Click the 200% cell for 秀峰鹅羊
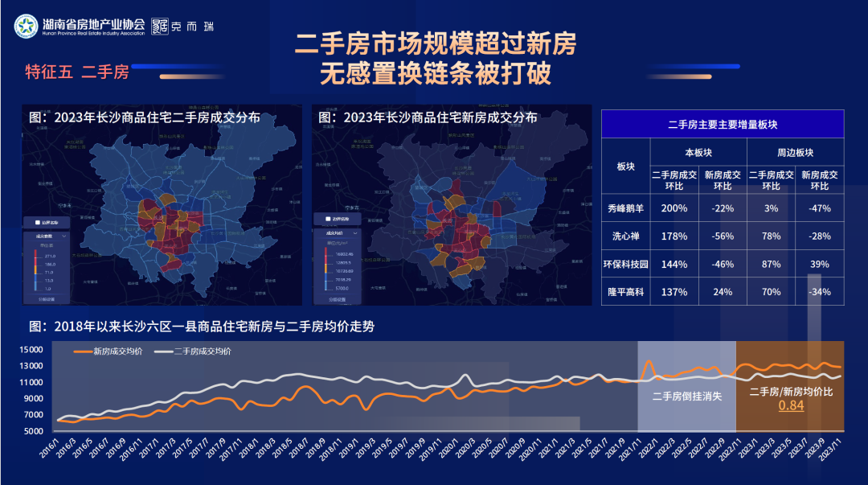The width and height of the screenshot is (868, 485). coord(674,208)
